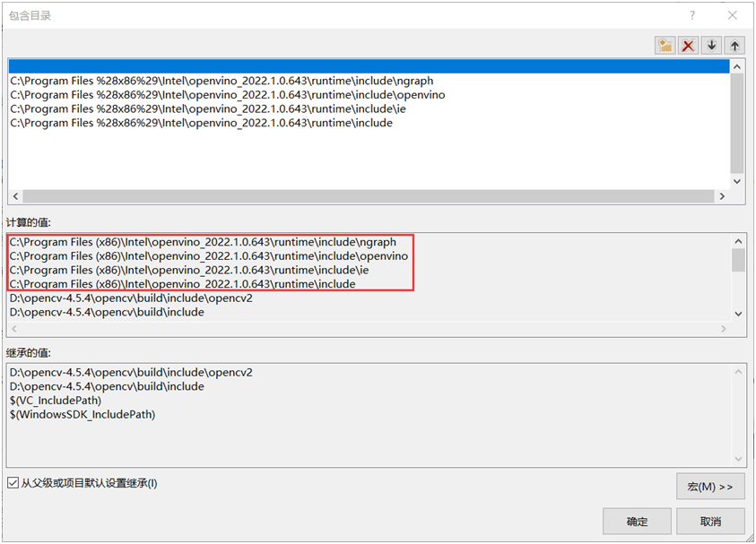
Task: Close the 包含目录 dialog
Action: [733, 15]
